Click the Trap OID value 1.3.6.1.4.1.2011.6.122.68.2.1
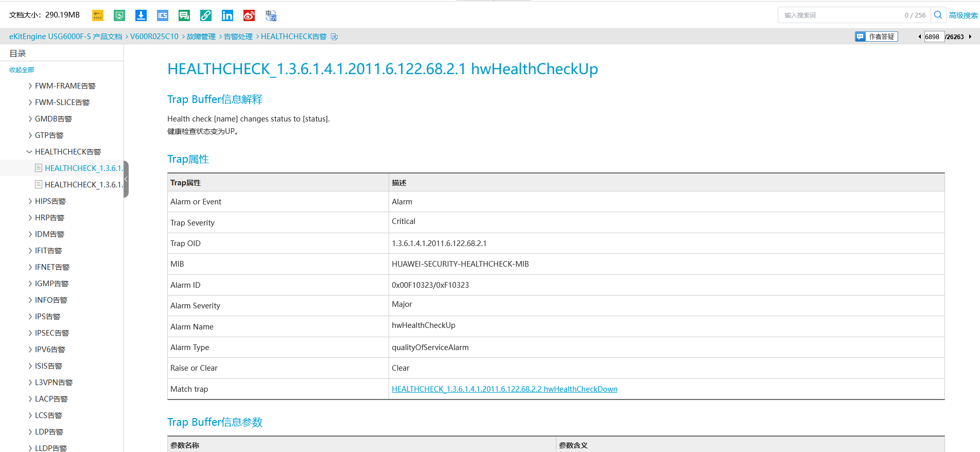Image resolution: width=980 pixels, height=452 pixels. [439, 244]
